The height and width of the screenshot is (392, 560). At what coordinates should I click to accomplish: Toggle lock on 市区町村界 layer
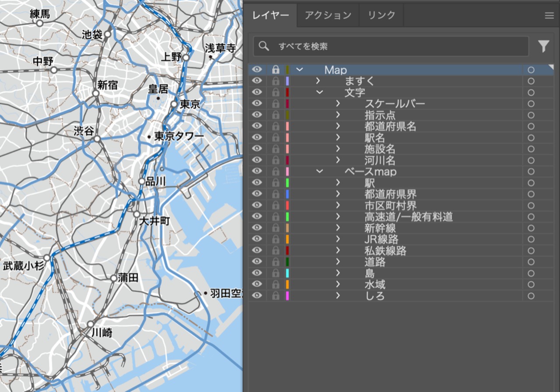click(x=276, y=205)
